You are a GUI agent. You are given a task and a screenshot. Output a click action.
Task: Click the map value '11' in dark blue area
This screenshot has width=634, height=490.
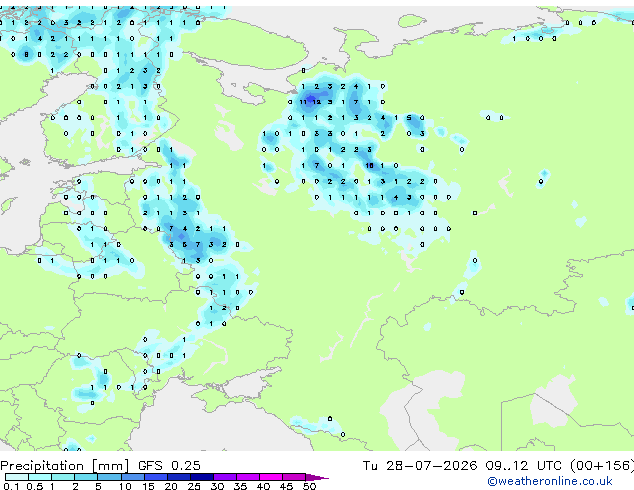pyautogui.click(x=303, y=102)
